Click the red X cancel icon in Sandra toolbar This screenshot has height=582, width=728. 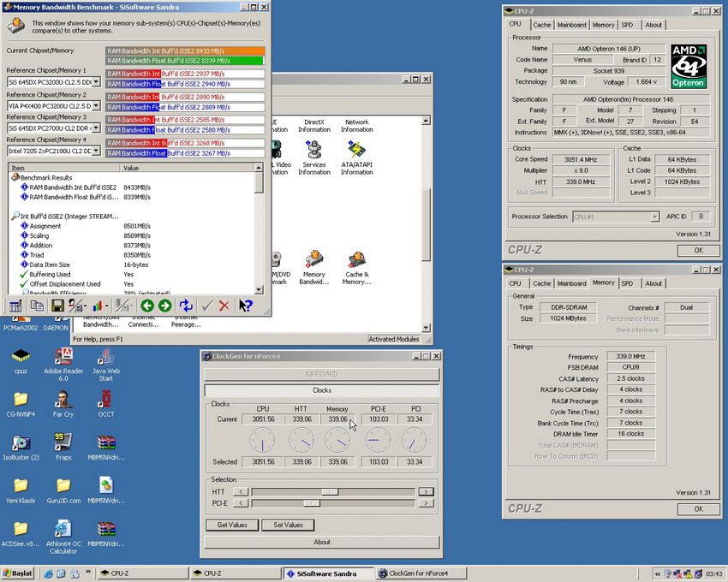point(224,306)
